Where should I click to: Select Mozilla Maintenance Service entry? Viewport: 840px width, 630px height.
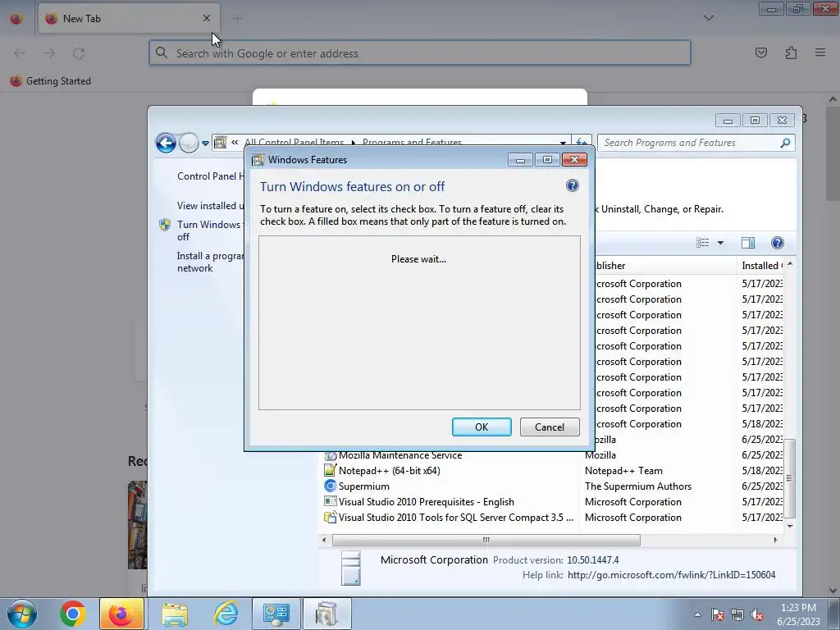400,454
